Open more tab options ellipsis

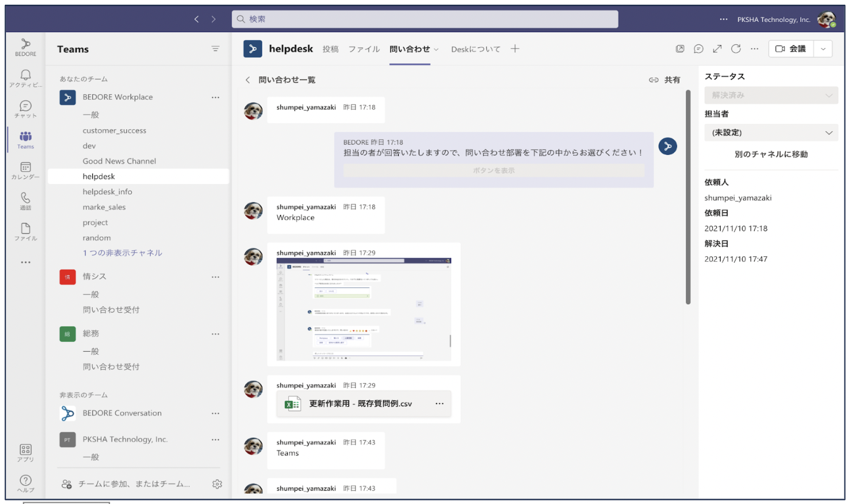(755, 49)
